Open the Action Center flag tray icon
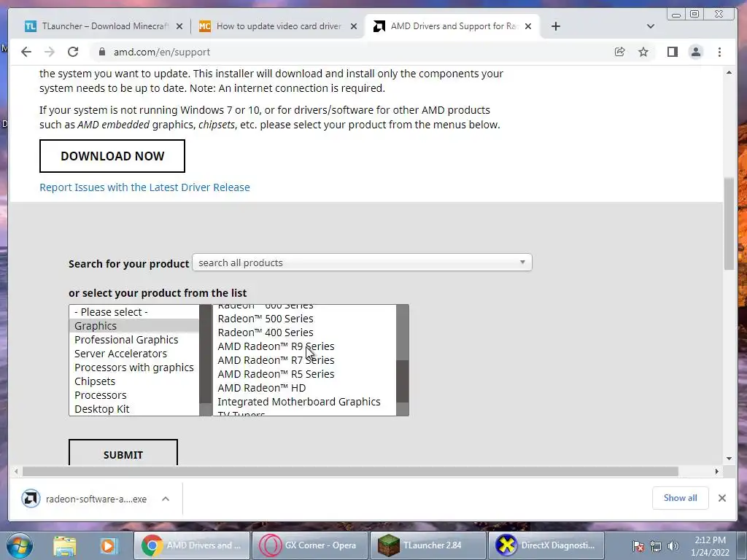This screenshot has width=747, height=560. (638, 546)
